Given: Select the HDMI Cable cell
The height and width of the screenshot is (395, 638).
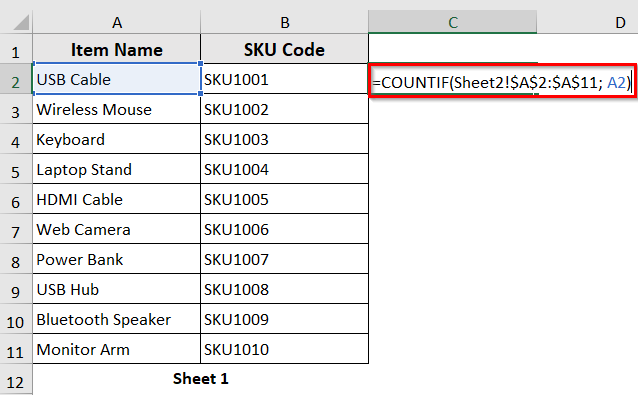Looking at the screenshot, I should tap(117, 199).
